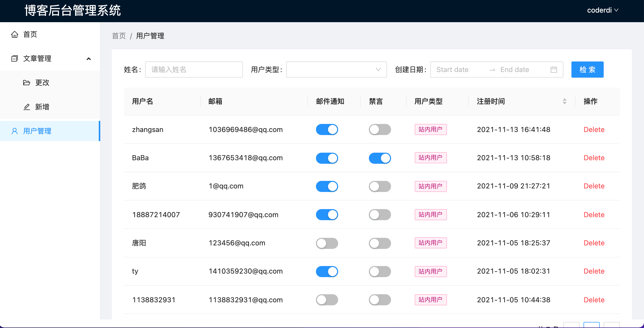Enable email notification for 唐阳

(327, 243)
